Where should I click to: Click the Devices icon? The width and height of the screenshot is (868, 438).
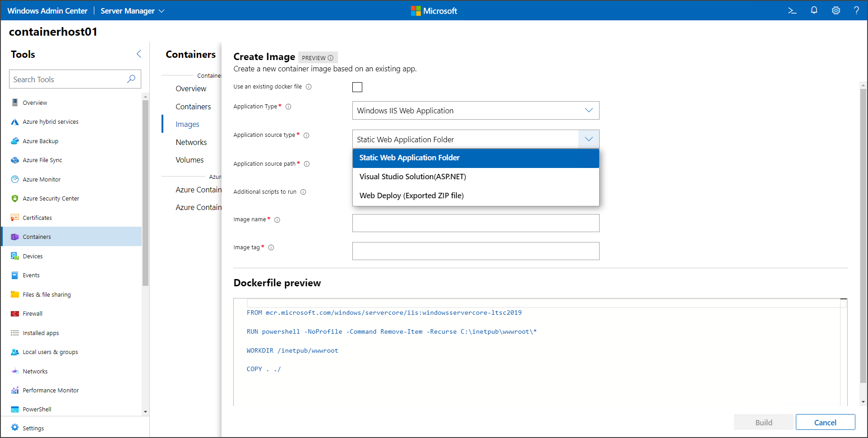(x=15, y=256)
